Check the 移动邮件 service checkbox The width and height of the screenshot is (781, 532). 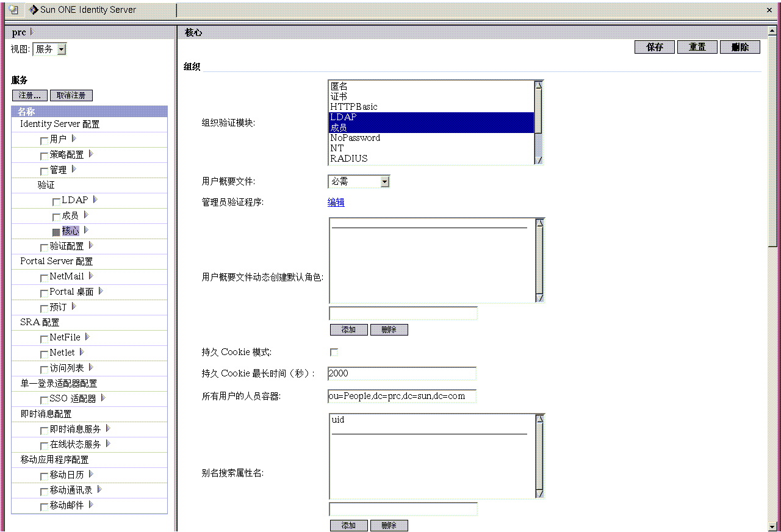tap(44, 506)
